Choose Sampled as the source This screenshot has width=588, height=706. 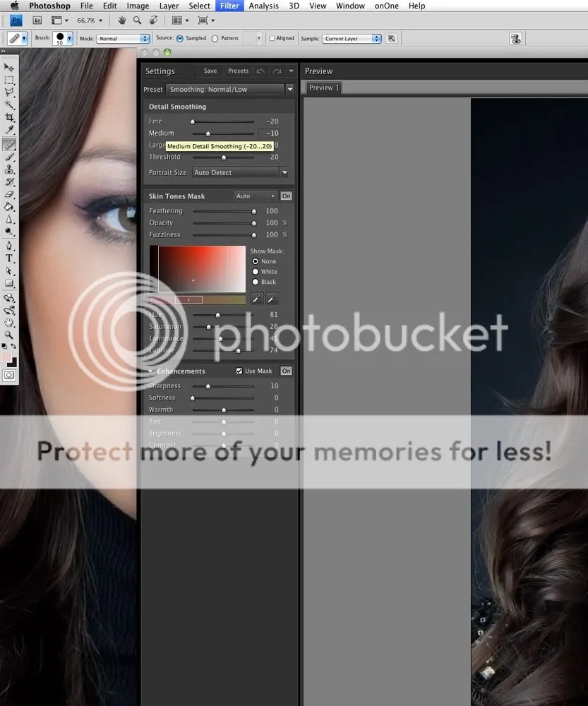180,39
